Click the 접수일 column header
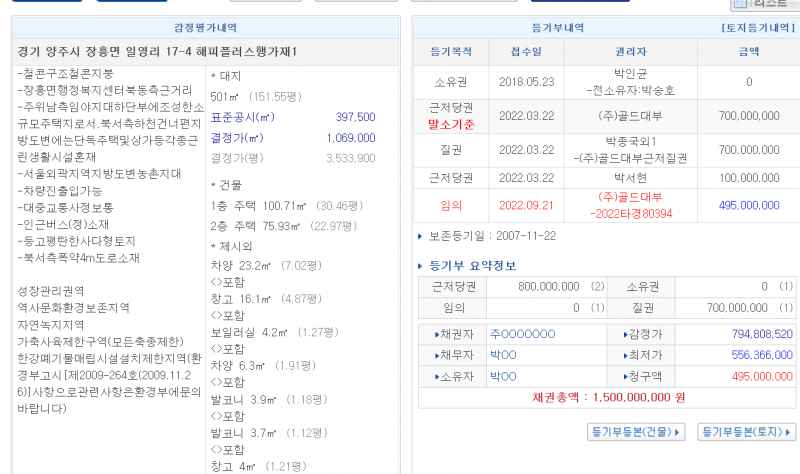Viewport: 800px width, 474px height. [526, 50]
